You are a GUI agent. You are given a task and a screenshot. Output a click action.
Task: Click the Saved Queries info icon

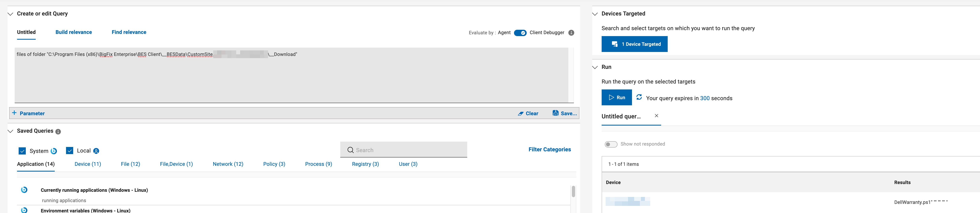pyautogui.click(x=58, y=132)
